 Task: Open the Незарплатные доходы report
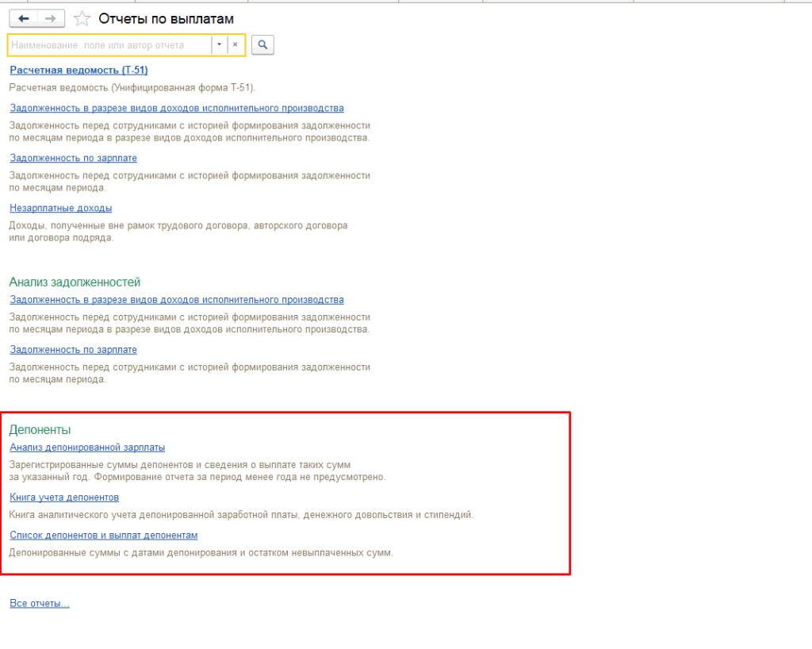(60, 208)
